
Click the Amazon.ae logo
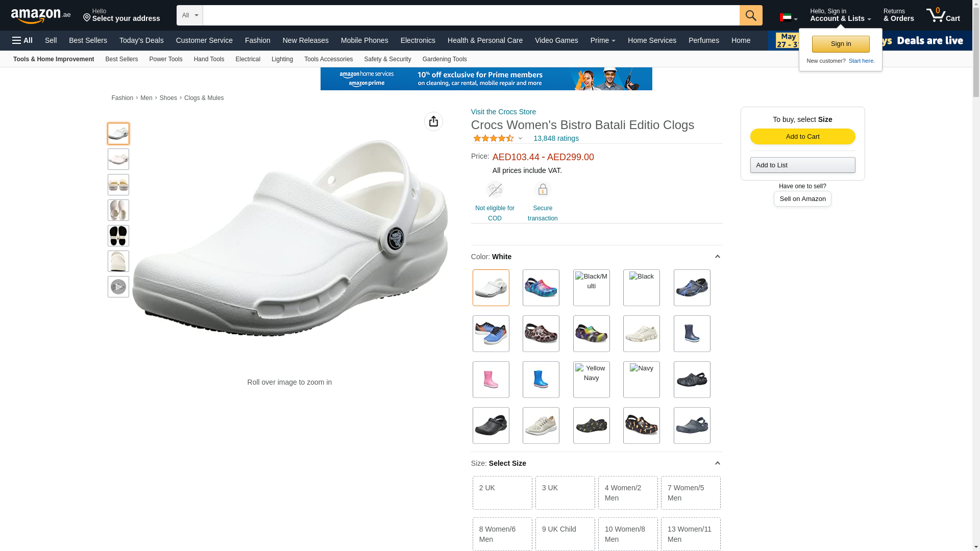[41, 15]
